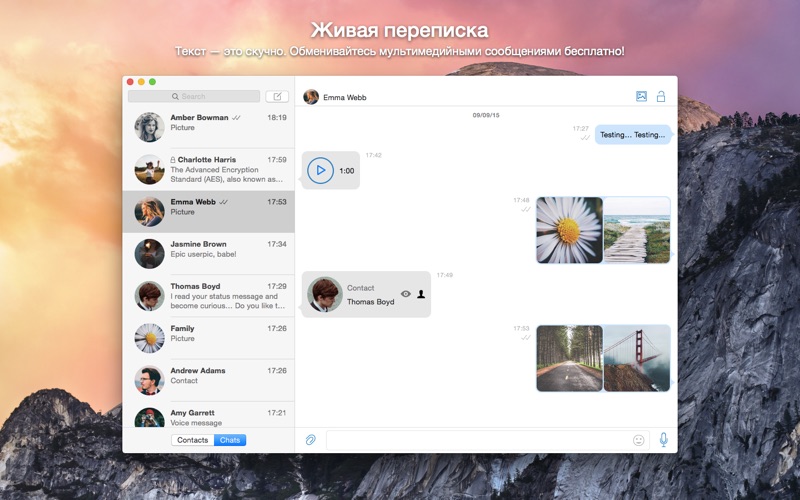Click the Family daisy avatar
The image size is (800, 500).
pyautogui.click(x=149, y=338)
